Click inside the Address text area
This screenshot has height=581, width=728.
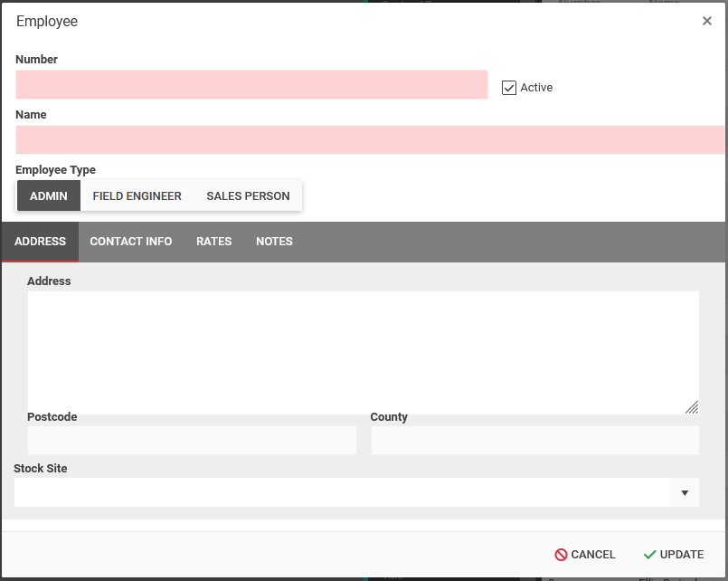coord(363,353)
